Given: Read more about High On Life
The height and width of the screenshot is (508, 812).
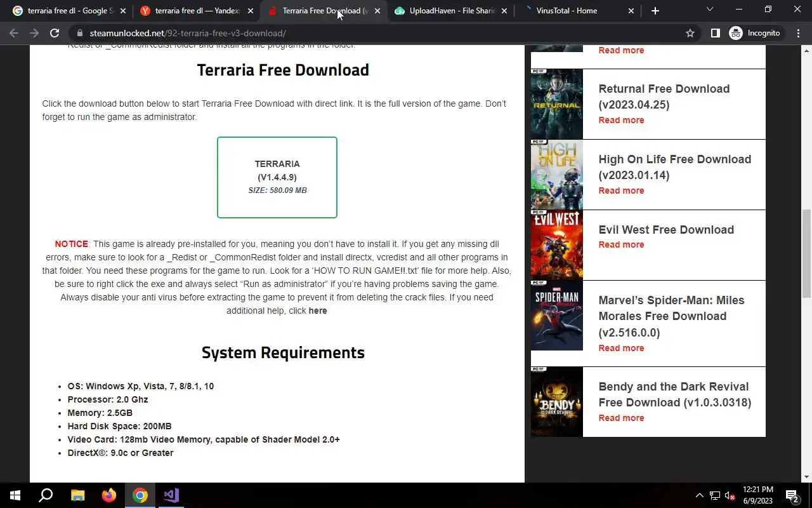Looking at the screenshot, I should 621,190.
